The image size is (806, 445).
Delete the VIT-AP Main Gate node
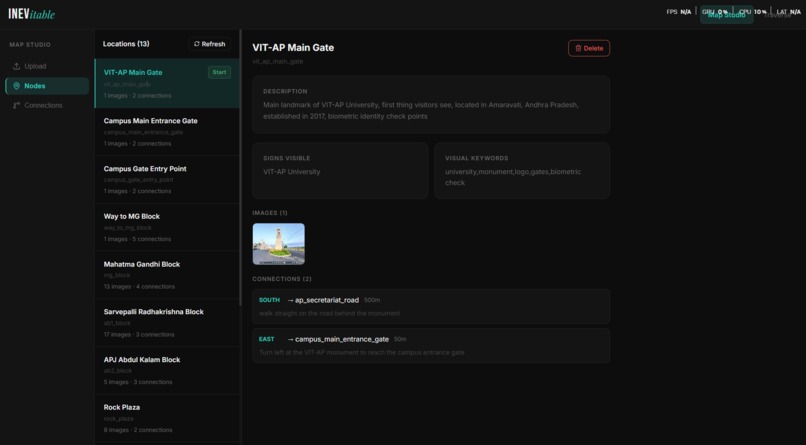589,48
